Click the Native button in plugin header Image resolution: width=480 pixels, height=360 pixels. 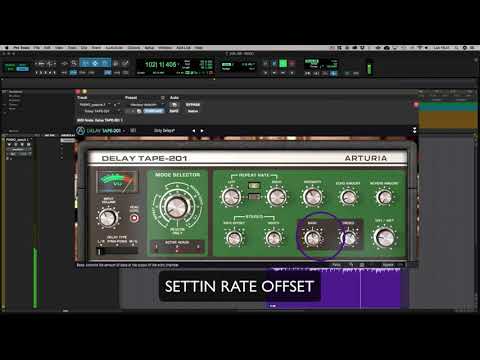[x=193, y=111]
